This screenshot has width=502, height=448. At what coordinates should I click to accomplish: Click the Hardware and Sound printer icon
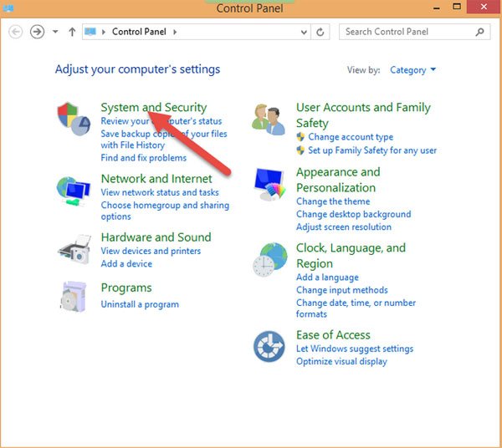(x=74, y=249)
